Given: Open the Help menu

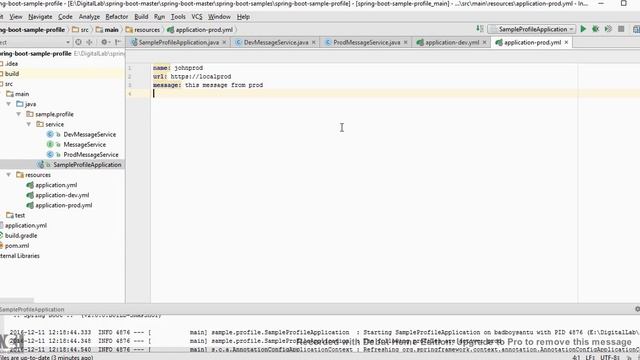Looking at the screenshot, I should 243,17.
